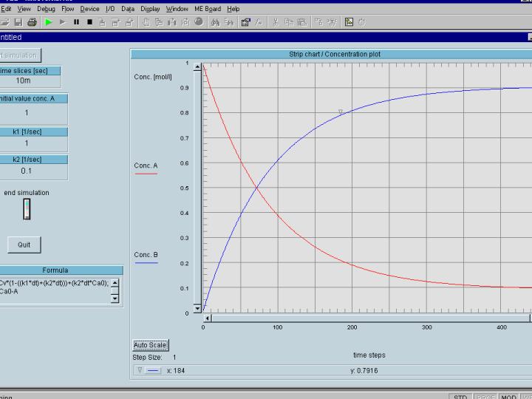Click the Save disk icon
532x399 pixels.
pyautogui.click(x=18, y=22)
